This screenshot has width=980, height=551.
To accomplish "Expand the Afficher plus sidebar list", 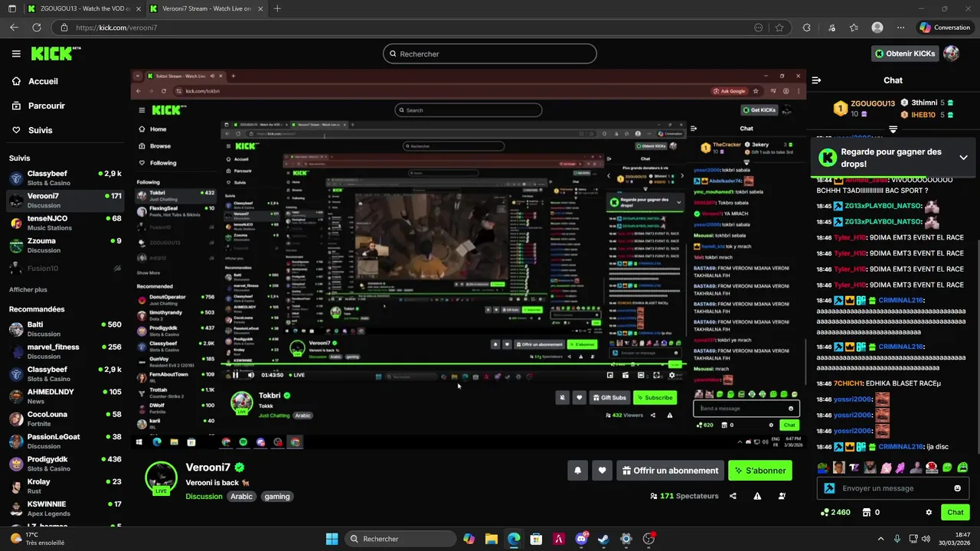I will [28, 289].
